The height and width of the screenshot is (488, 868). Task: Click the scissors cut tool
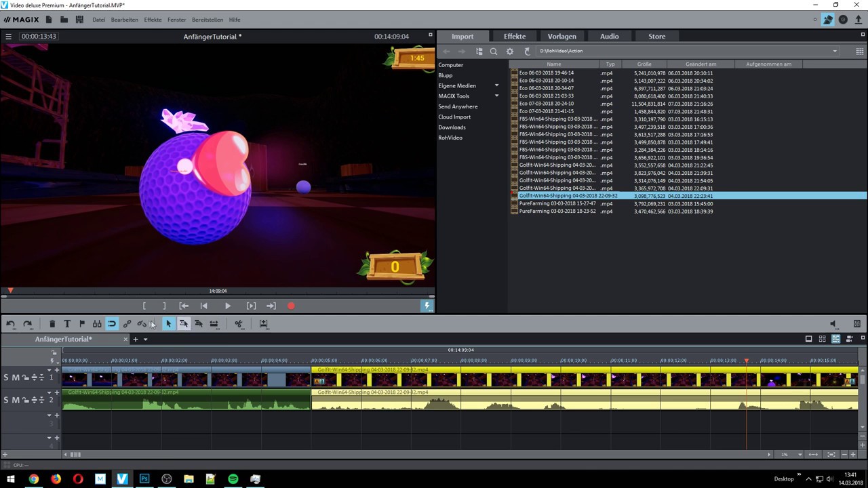point(239,324)
